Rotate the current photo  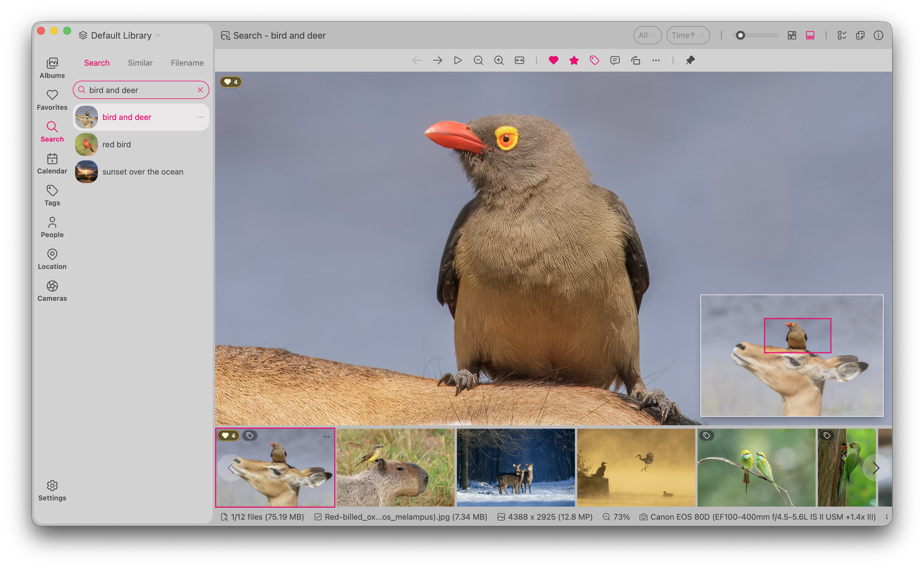click(636, 60)
